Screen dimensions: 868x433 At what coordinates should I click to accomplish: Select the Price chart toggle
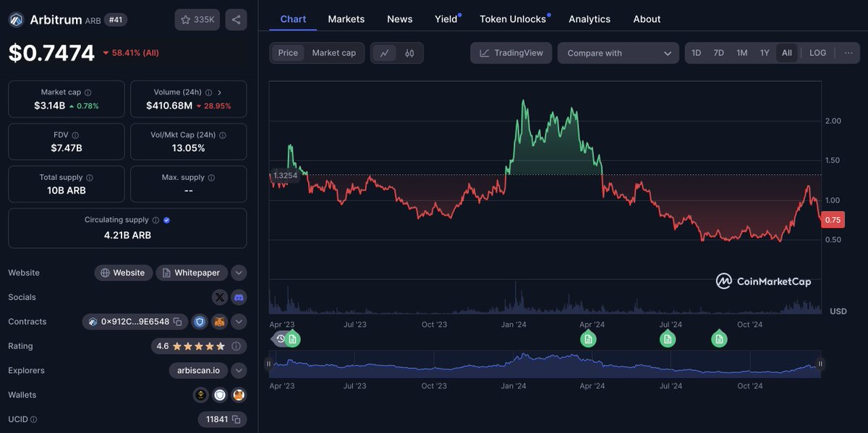tap(288, 53)
